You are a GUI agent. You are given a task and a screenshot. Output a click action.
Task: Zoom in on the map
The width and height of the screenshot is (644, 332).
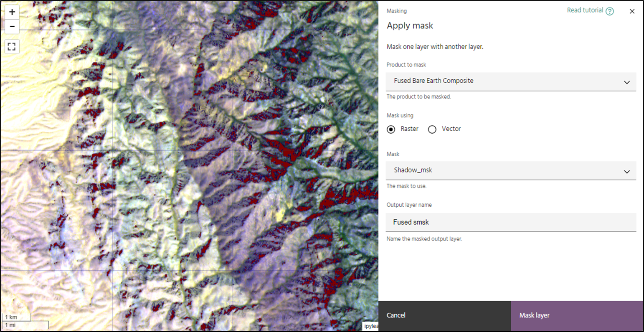(x=12, y=12)
